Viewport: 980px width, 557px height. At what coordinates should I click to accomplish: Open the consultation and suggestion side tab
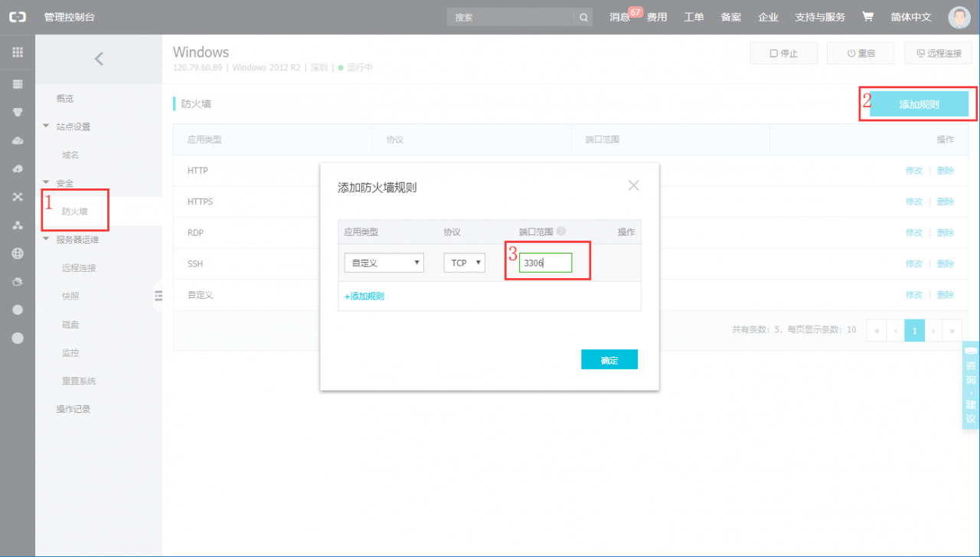click(x=971, y=385)
